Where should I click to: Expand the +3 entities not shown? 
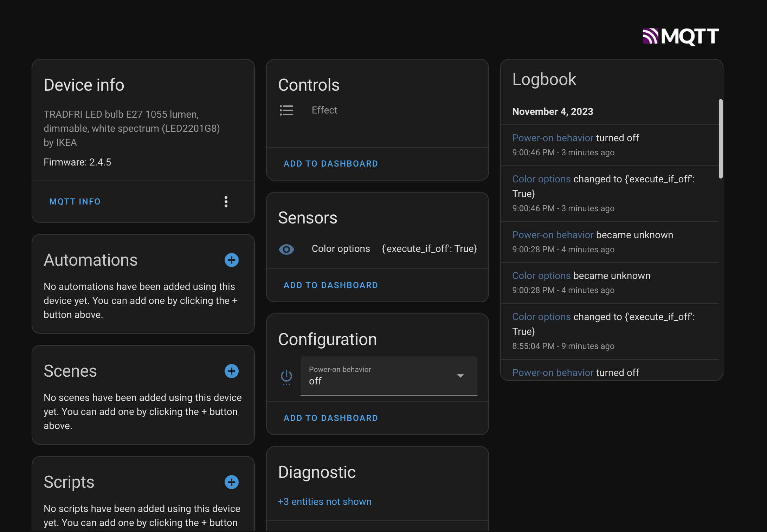324,502
